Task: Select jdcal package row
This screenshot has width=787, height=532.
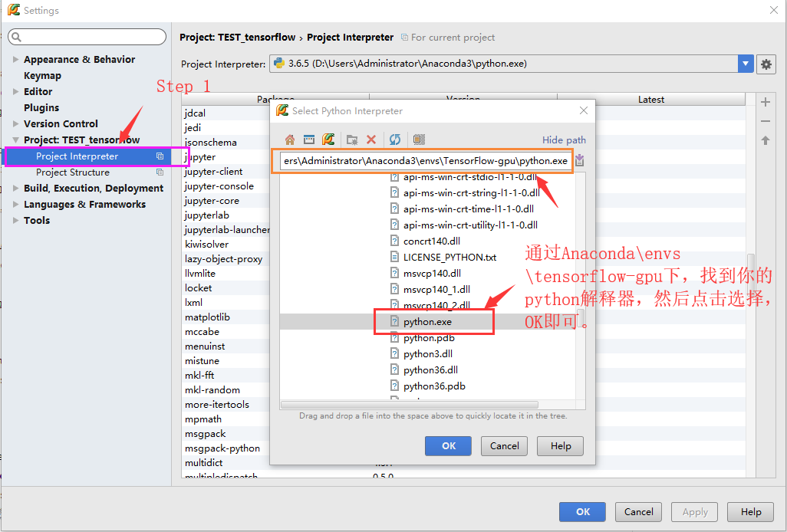Action: pos(195,113)
